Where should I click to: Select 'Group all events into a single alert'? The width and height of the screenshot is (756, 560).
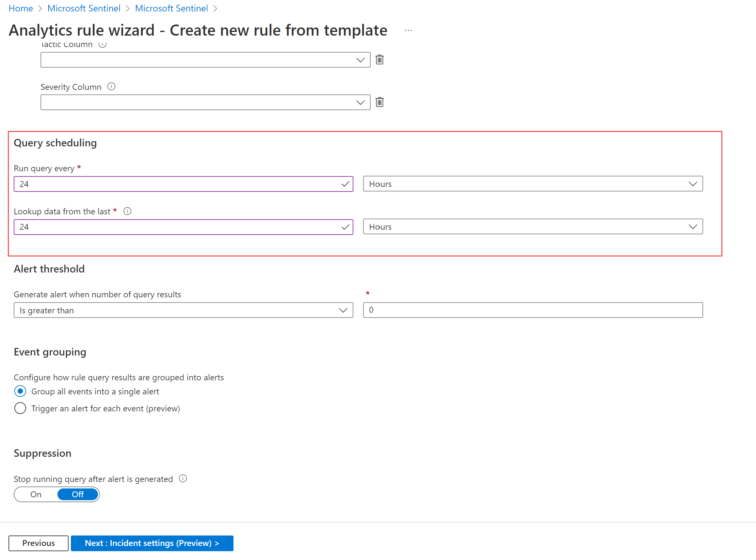click(19, 390)
